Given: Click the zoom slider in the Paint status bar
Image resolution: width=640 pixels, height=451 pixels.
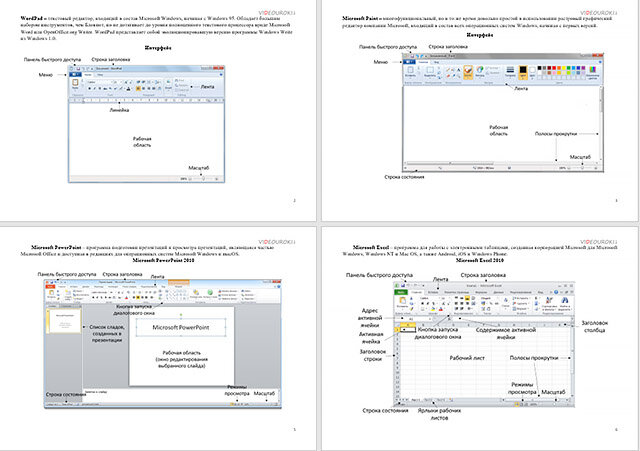Looking at the screenshot, I should tap(582, 168).
